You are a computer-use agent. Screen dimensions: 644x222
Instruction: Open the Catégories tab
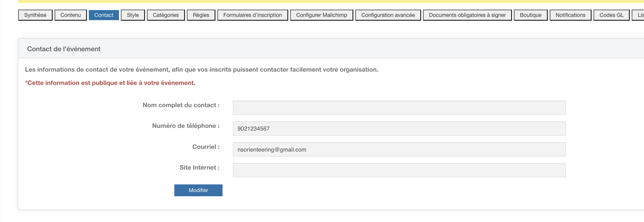[x=166, y=15]
